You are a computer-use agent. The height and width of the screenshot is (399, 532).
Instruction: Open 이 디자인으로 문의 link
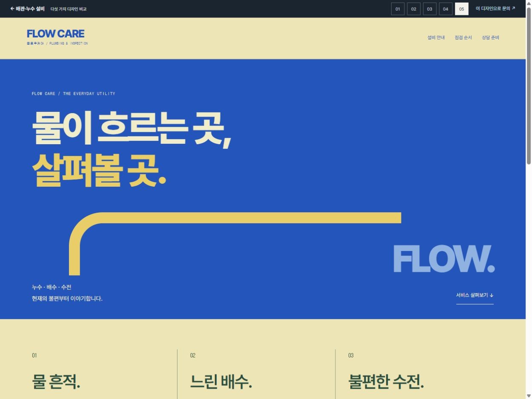pyautogui.click(x=495, y=9)
